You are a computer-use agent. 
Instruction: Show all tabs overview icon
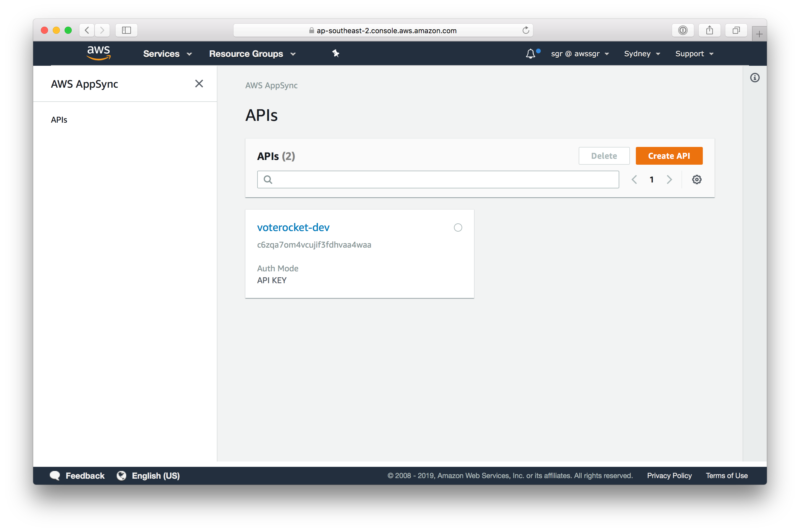pos(736,30)
